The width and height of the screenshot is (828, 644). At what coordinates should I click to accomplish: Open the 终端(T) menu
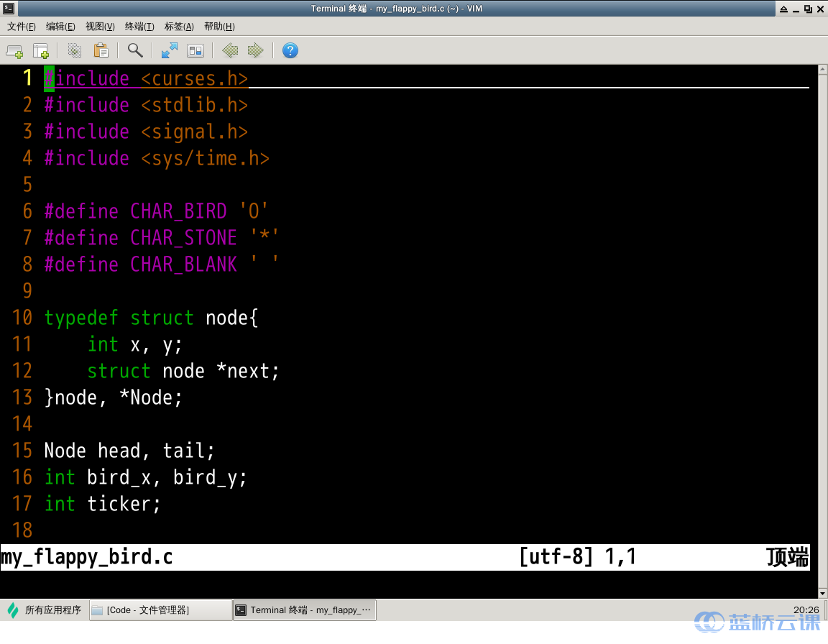[x=139, y=27]
